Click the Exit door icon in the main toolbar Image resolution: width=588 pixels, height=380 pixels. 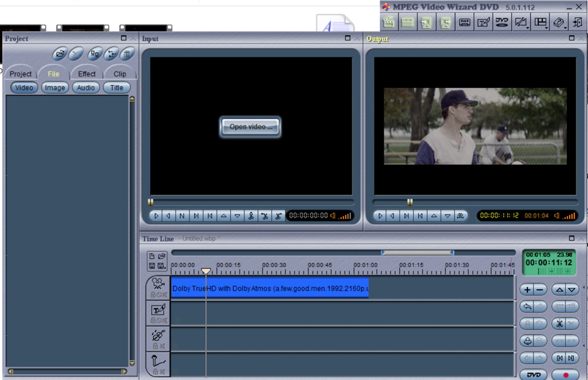pos(578,22)
